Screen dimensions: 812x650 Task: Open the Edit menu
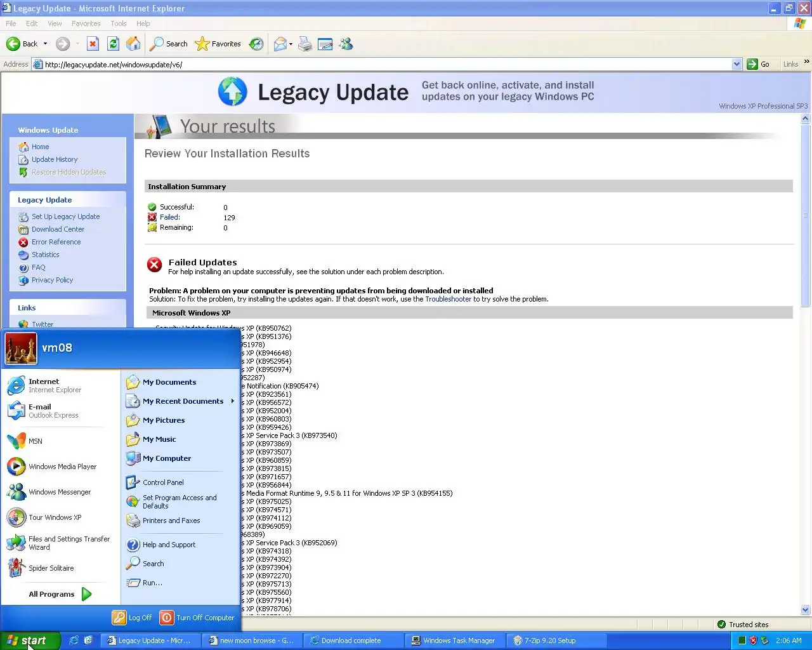[x=32, y=23]
